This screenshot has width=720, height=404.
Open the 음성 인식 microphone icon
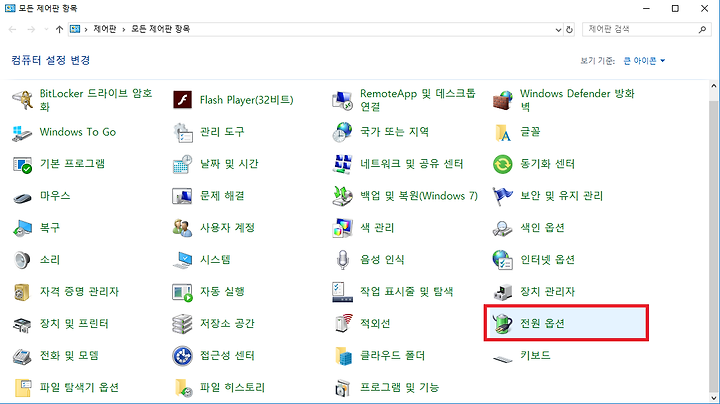tap(342, 260)
